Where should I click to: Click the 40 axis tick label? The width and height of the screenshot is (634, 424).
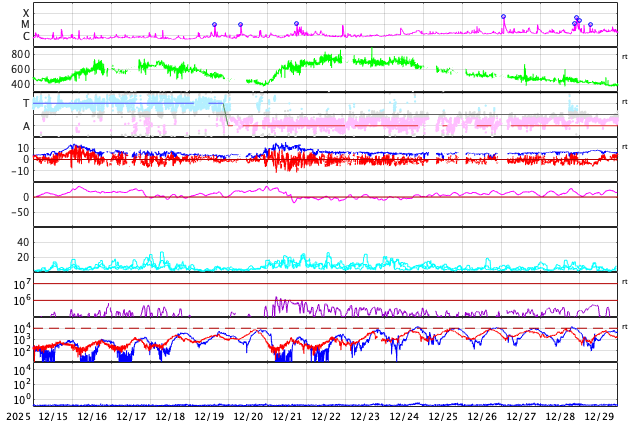pos(23,242)
